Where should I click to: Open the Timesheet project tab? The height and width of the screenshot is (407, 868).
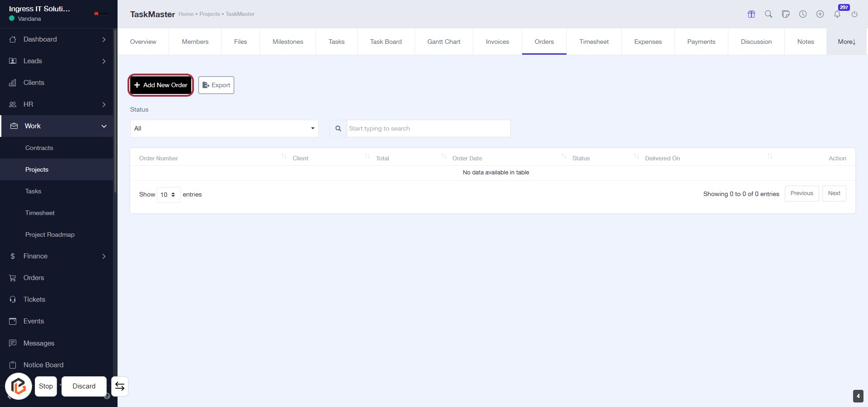594,42
